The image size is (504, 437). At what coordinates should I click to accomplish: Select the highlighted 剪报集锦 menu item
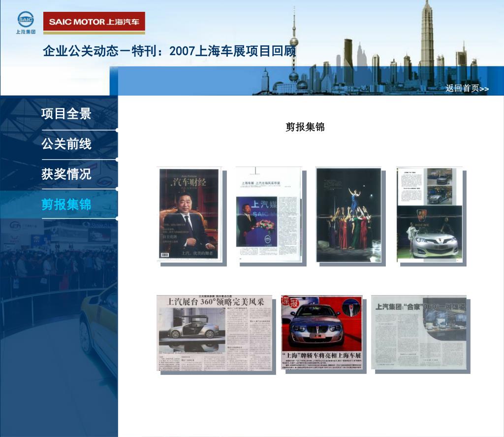point(66,204)
